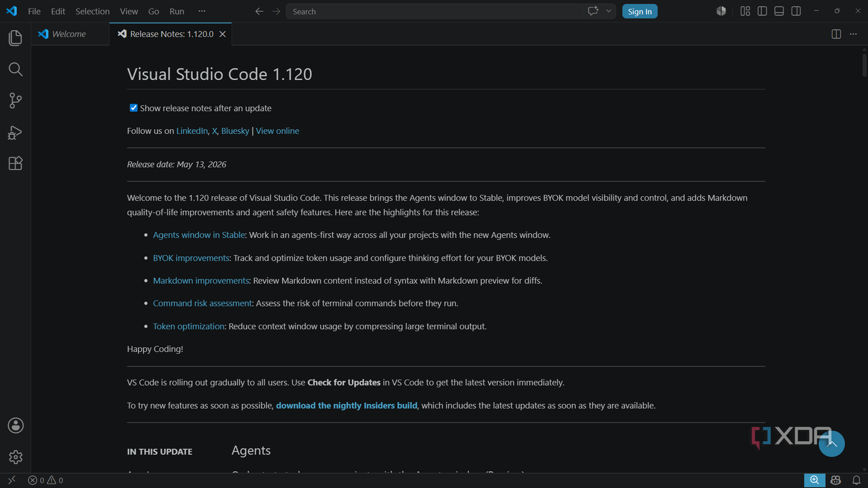Viewport: 868px width, 488px height.
Task: Open the chat icon beside the search box
Action: click(593, 11)
